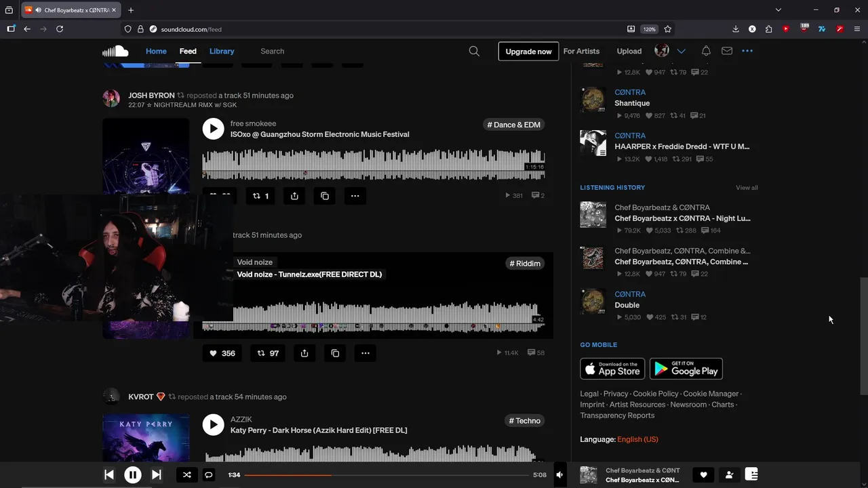This screenshot has height=488, width=868.
Task: Copy link of ISOxo Guangzhou track
Action: click(x=325, y=196)
